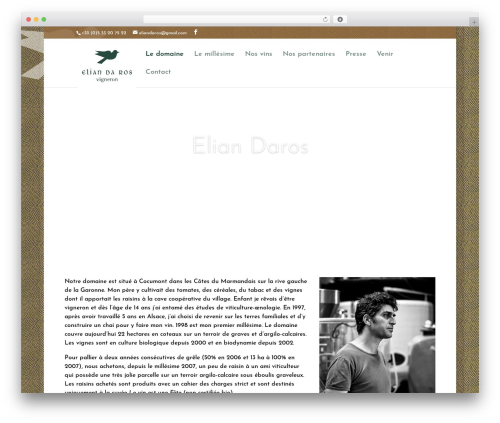This screenshot has width=500, height=423.
Task: Go to the Le millésime page
Action: (214, 54)
